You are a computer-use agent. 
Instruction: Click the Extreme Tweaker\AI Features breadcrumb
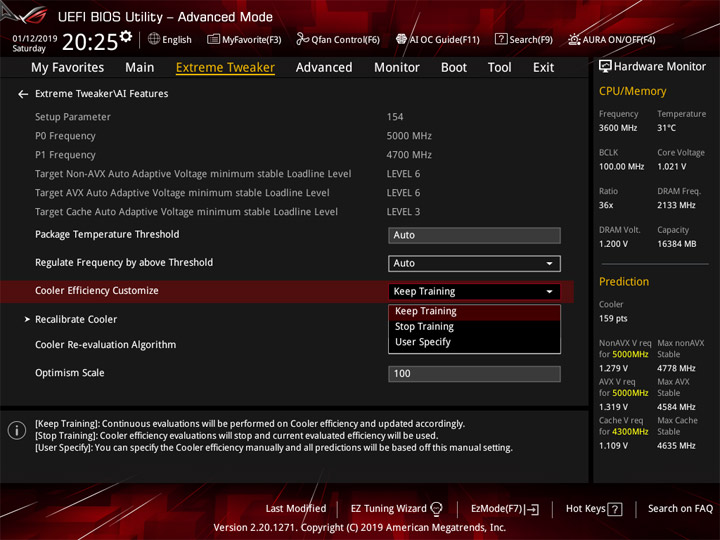pyautogui.click(x=101, y=94)
